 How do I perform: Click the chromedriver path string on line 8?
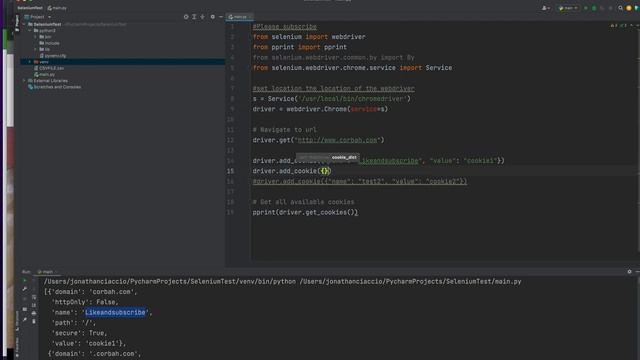(x=353, y=99)
